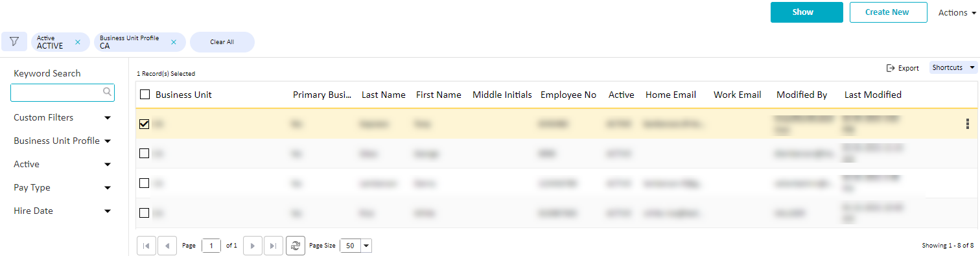Click the page number input box

pos(211,246)
